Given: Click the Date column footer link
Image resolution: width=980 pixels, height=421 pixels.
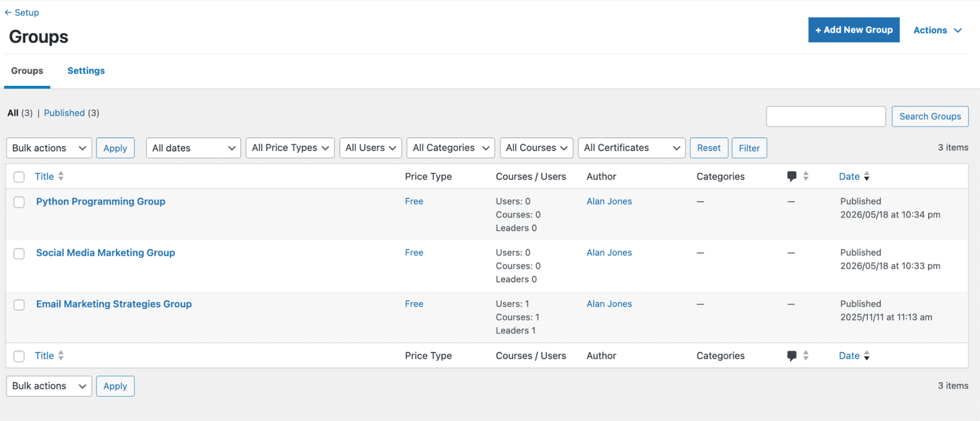Looking at the screenshot, I should click(849, 356).
